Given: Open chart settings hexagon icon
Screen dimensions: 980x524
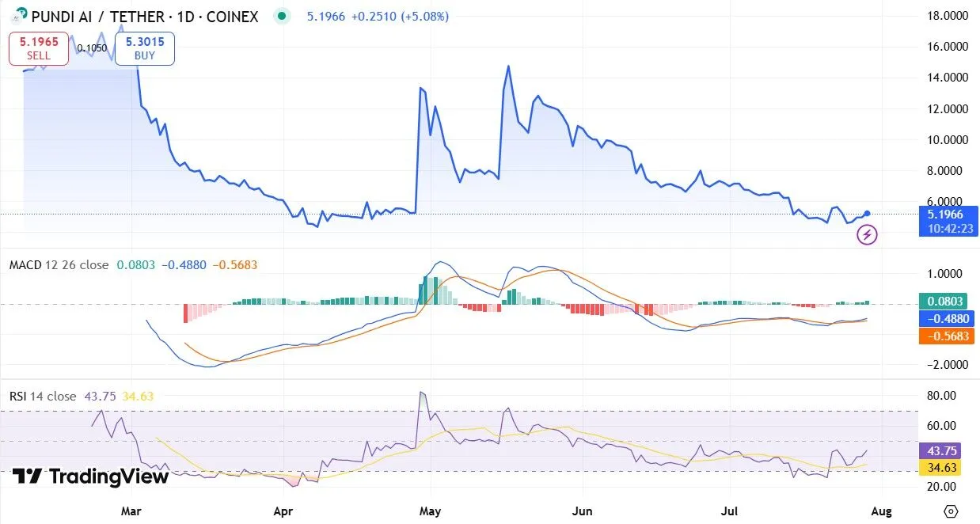Looking at the screenshot, I should pyautogui.click(x=952, y=511).
